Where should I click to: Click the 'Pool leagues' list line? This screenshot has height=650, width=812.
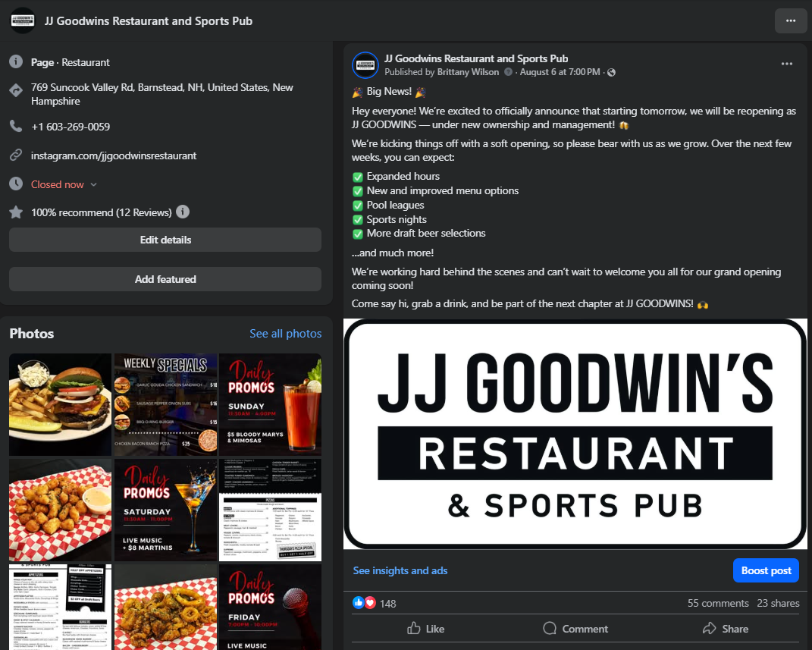click(x=395, y=205)
